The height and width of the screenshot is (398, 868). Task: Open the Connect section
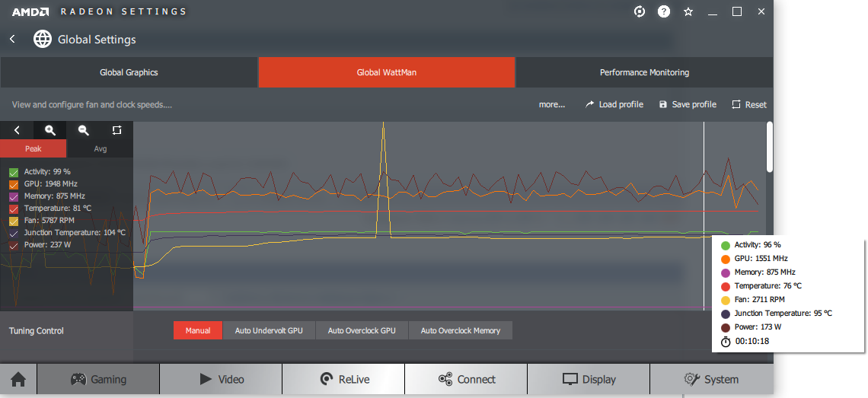click(466, 379)
